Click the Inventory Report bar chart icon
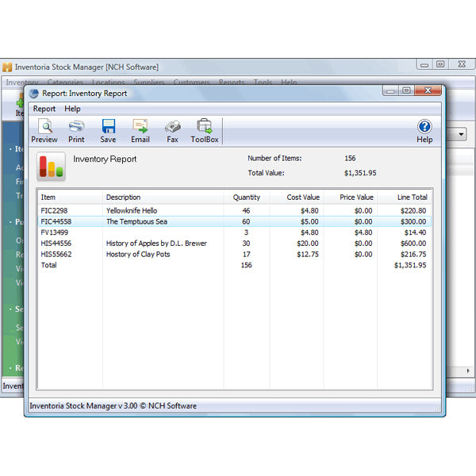Screen dimensions: 476x476 click(x=51, y=167)
